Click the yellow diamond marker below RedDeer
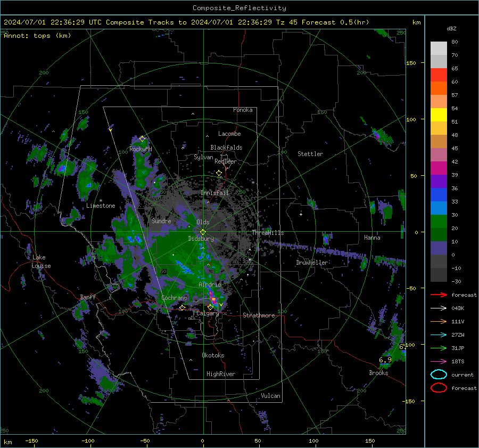 coord(219,173)
